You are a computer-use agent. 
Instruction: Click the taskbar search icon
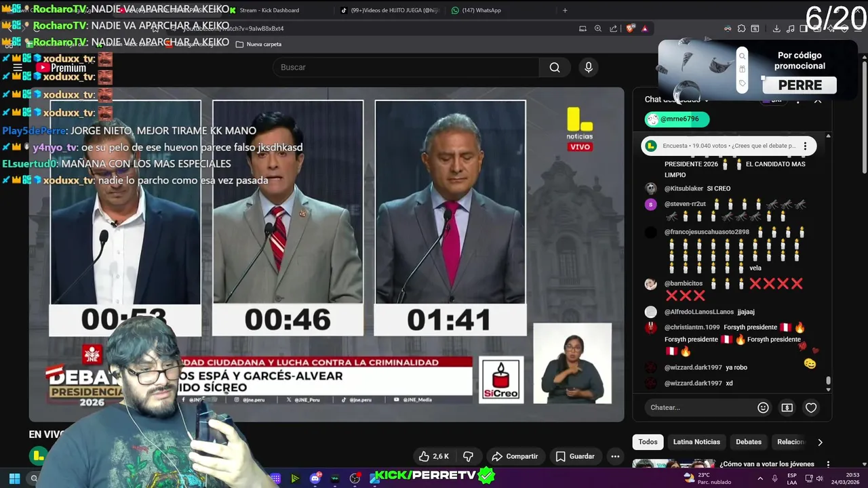(x=34, y=479)
